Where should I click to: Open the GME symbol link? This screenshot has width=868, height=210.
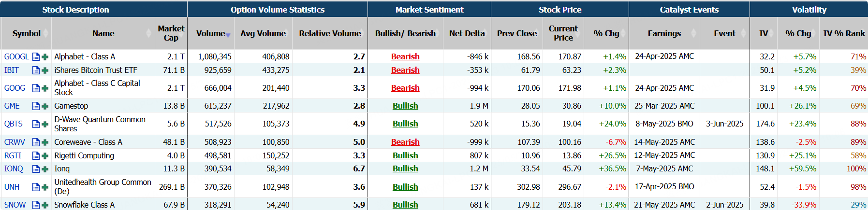point(12,106)
